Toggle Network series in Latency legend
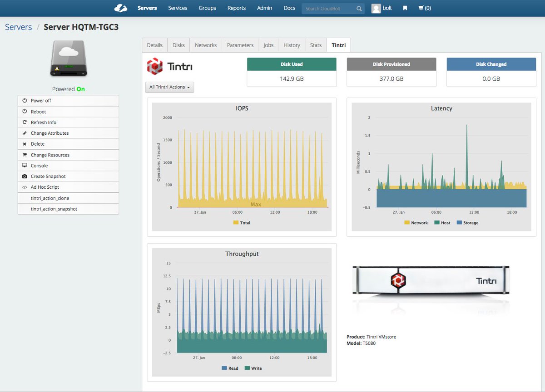This screenshot has height=392, width=545. click(416, 223)
